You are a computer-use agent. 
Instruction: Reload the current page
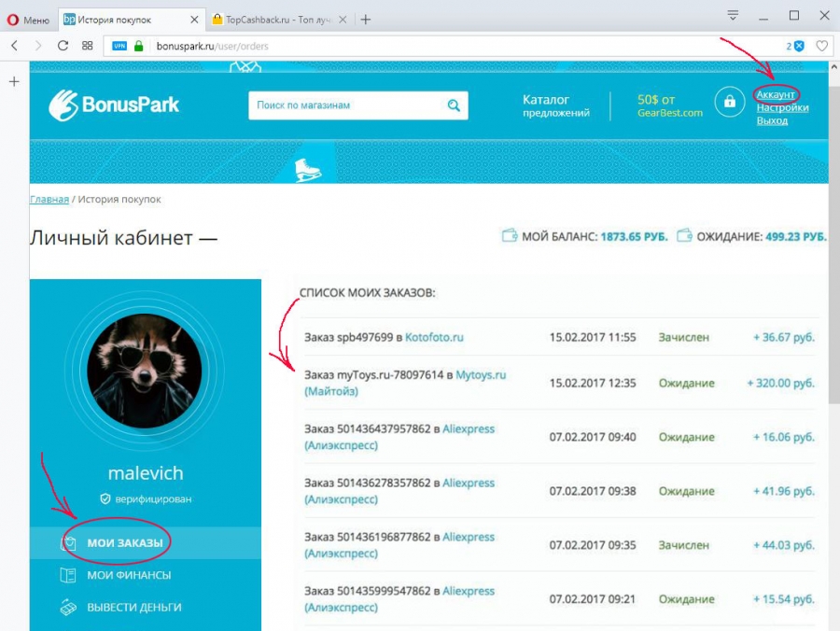63,46
